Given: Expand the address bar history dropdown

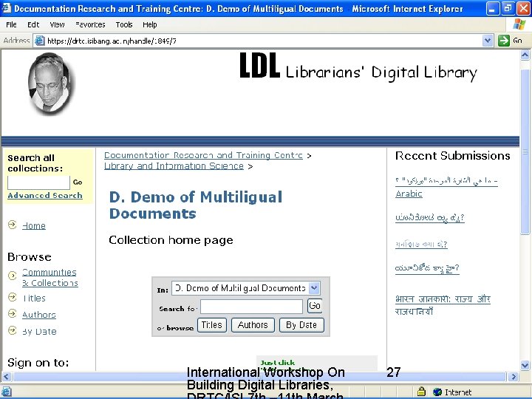Looking at the screenshot, I should (x=488, y=41).
